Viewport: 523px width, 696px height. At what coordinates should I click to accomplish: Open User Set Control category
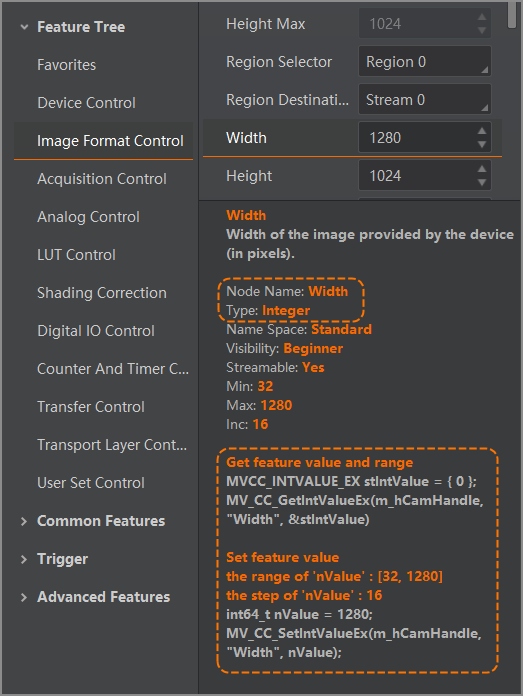pos(91,483)
